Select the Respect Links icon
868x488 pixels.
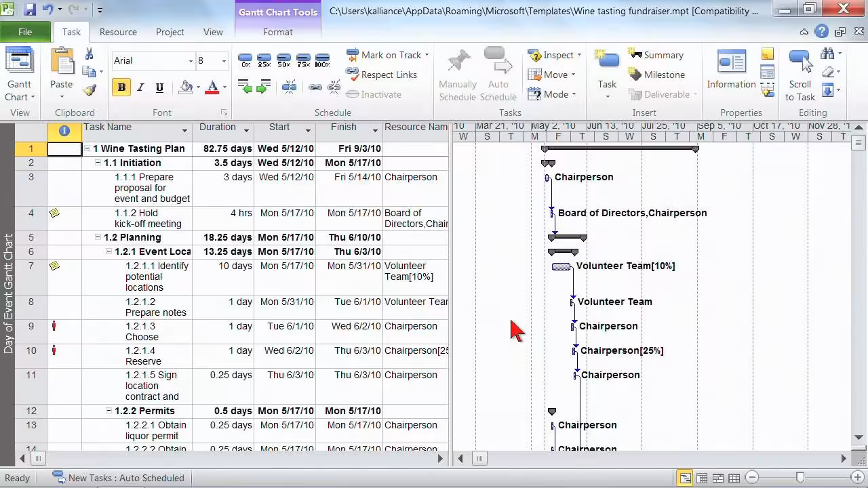[353, 75]
